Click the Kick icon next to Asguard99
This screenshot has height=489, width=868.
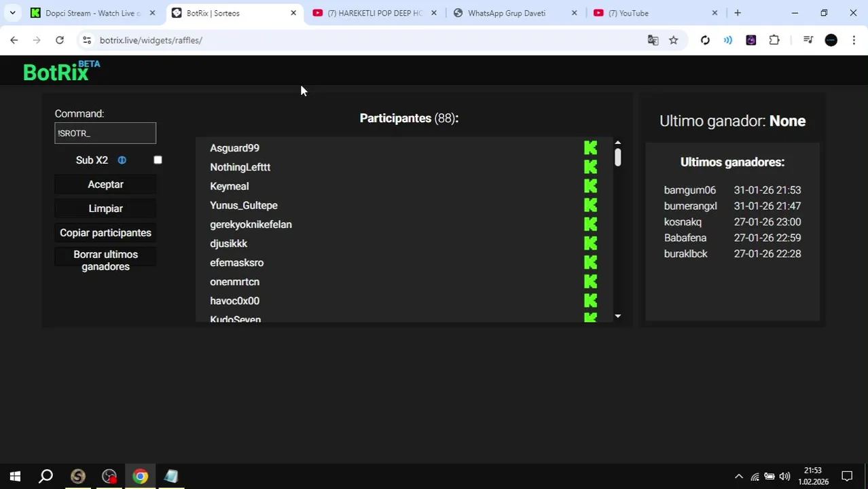pos(590,148)
